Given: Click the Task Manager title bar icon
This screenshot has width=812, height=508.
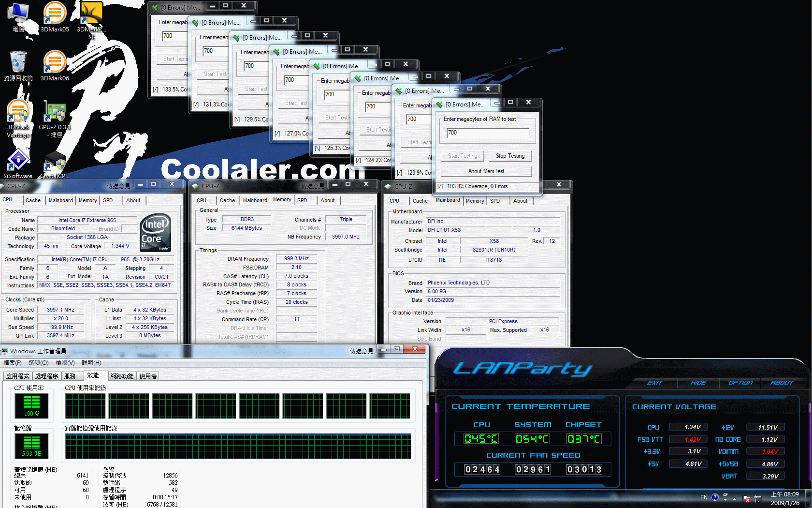Looking at the screenshot, I should [4, 351].
